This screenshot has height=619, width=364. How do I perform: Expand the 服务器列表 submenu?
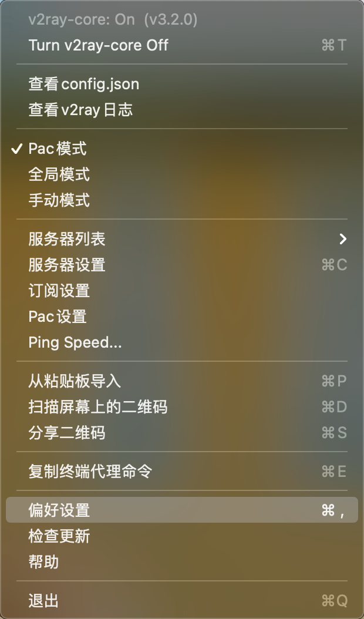tap(66, 239)
